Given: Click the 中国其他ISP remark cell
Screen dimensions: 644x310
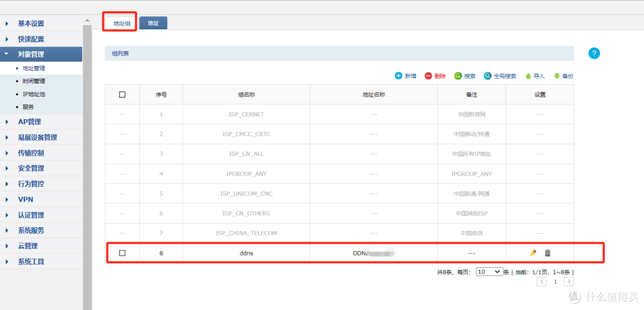Looking at the screenshot, I should [x=472, y=213].
